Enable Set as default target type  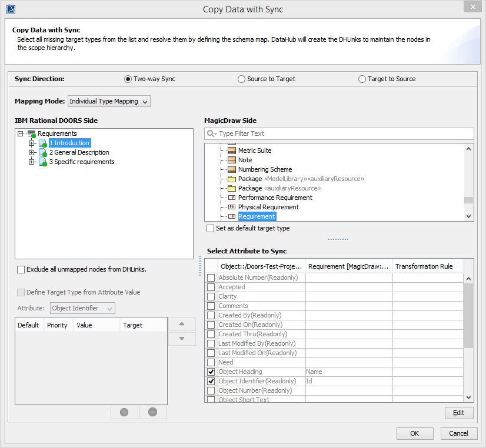(x=211, y=228)
